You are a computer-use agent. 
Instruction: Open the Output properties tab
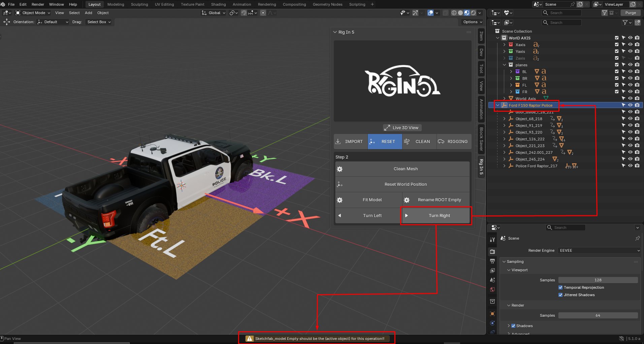pyautogui.click(x=492, y=261)
